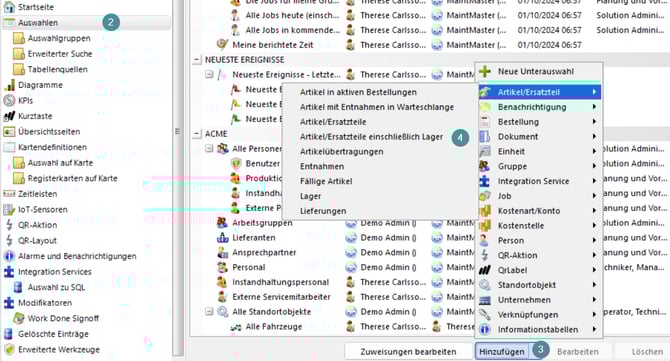
Task: Click the Hinzufügen button
Action: tap(502, 352)
